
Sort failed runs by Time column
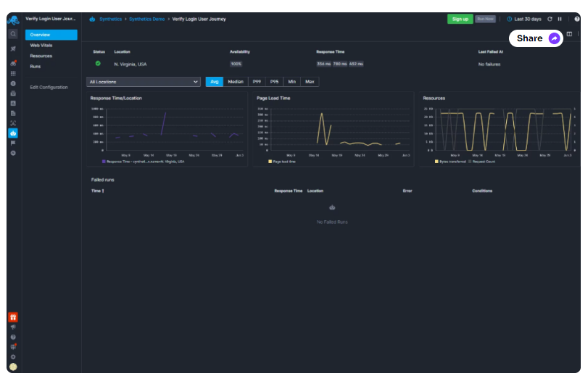97,190
